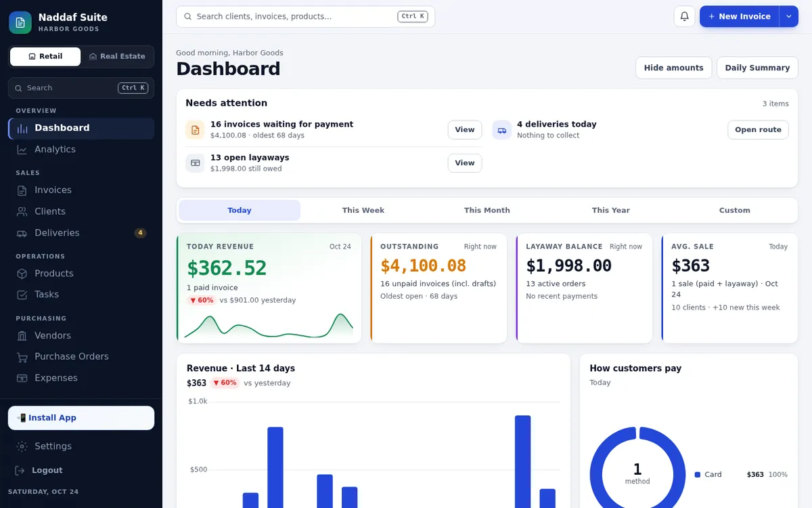Viewport: 812px width, 508px height.
Task: Open the Avg. Sale card
Action: tap(729, 289)
